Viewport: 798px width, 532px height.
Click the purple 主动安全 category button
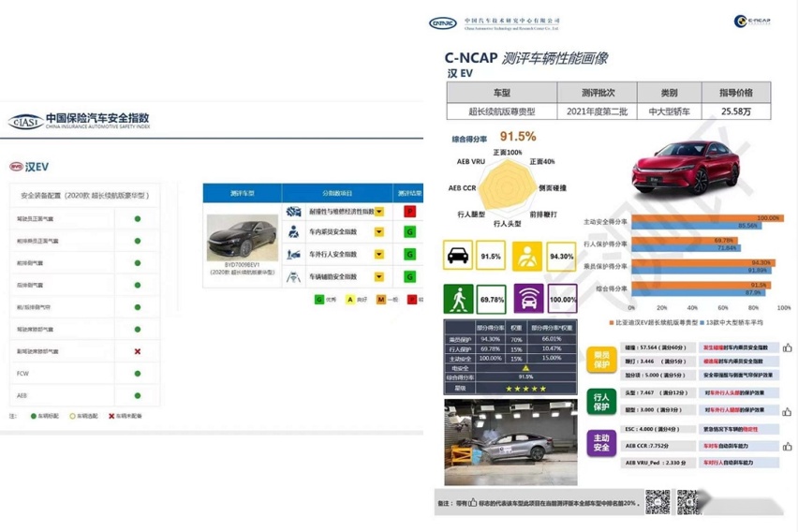pyautogui.click(x=601, y=443)
